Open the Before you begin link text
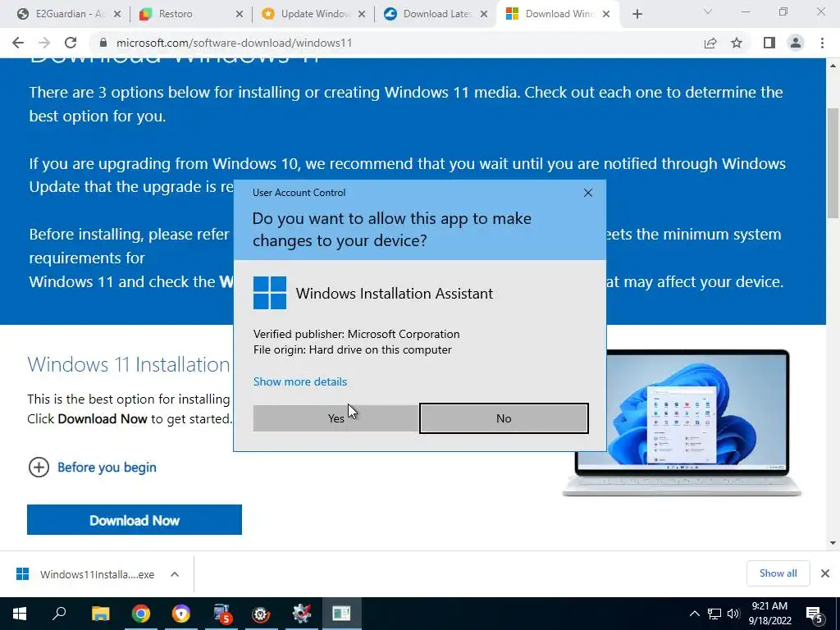This screenshot has width=840, height=630. 107,467
